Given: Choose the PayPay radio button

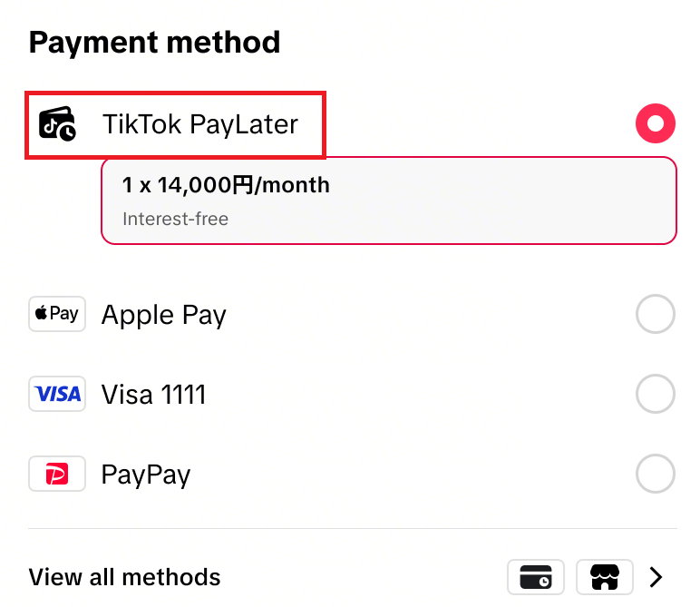Looking at the screenshot, I should pyautogui.click(x=655, y=474).
